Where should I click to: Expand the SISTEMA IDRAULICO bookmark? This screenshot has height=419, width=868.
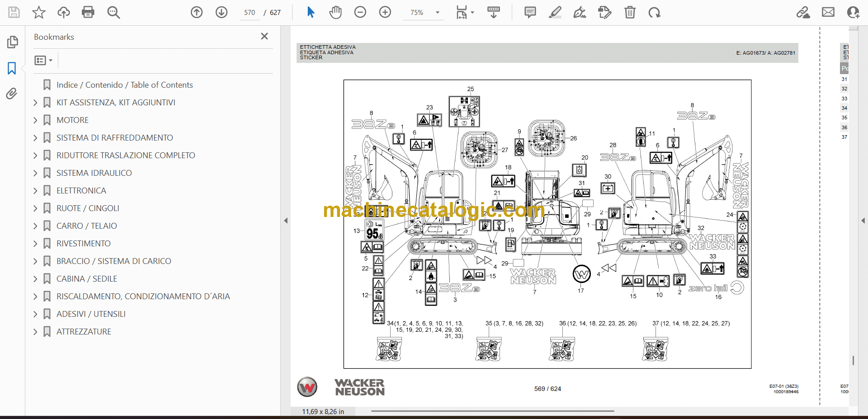(x=35, y=173)
